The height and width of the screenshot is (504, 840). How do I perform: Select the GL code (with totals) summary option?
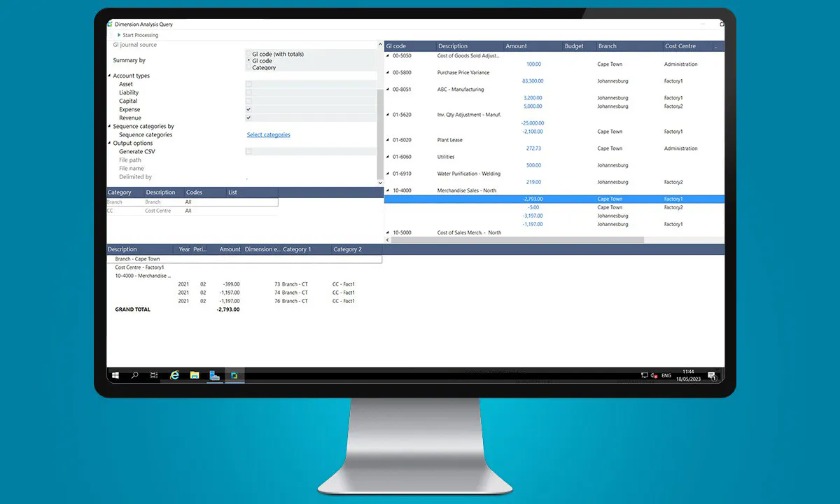coord(248,54)
